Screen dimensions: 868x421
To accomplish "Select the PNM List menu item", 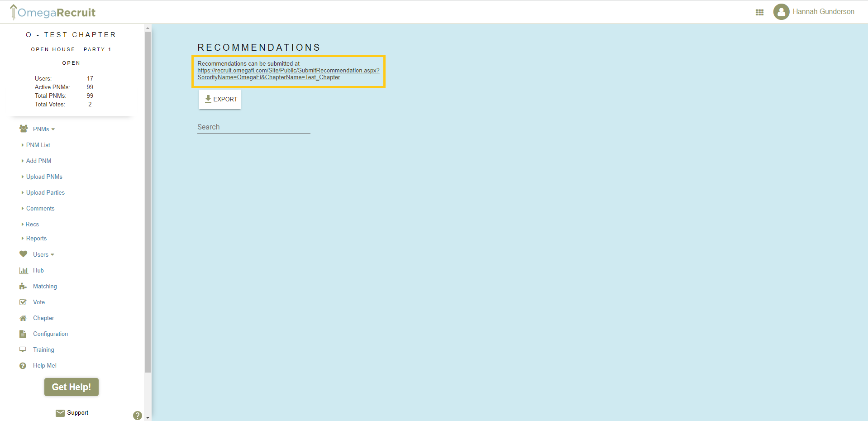I will (38, 145).
